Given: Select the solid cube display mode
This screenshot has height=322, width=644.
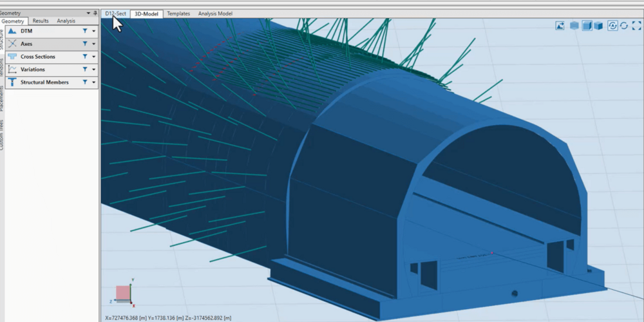Looking at the screenshot, I should 598,26.
